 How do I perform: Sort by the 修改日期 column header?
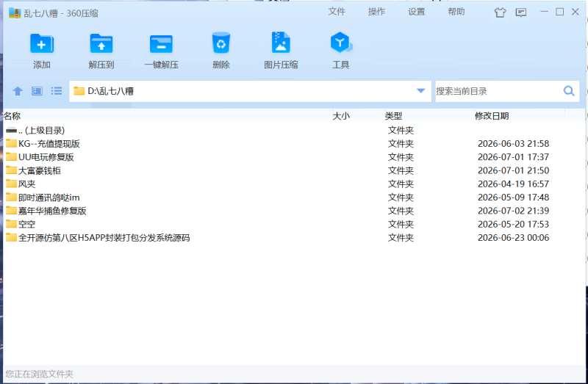(x=492, y=116)
